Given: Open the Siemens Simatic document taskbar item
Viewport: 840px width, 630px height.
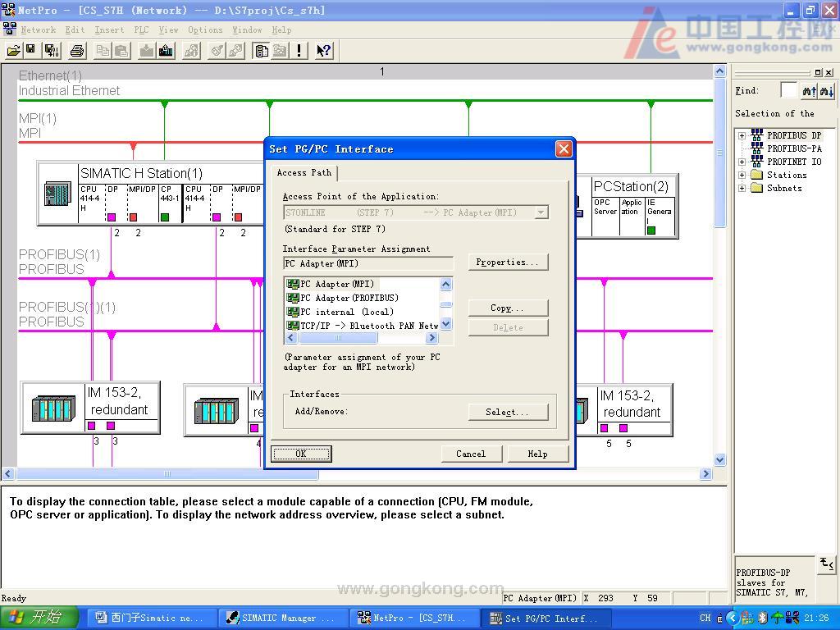Looking at the screenshot, I should tap(151, 619).
